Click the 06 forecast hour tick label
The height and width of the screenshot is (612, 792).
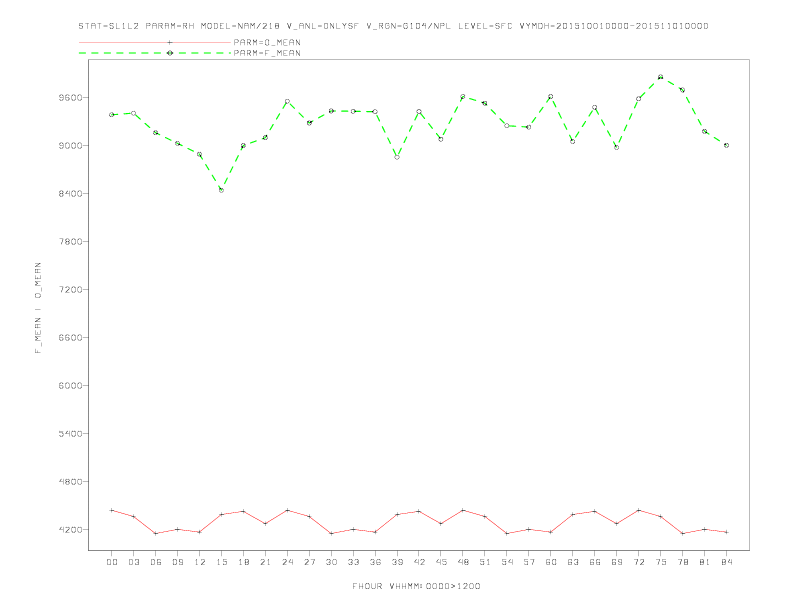click(156, 562)
